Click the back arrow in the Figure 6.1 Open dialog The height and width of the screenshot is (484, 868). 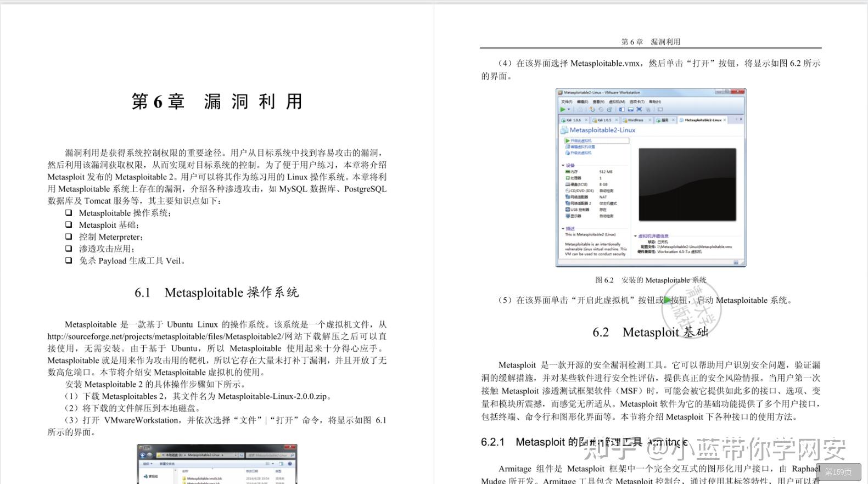pos(143,455)
